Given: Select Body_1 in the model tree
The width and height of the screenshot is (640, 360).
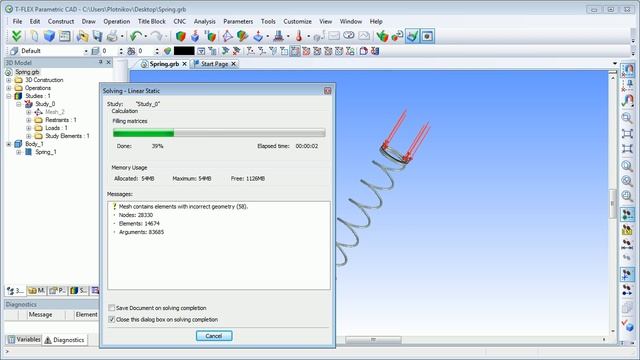Looking at the screenshot, I should (x=34, y=144).
